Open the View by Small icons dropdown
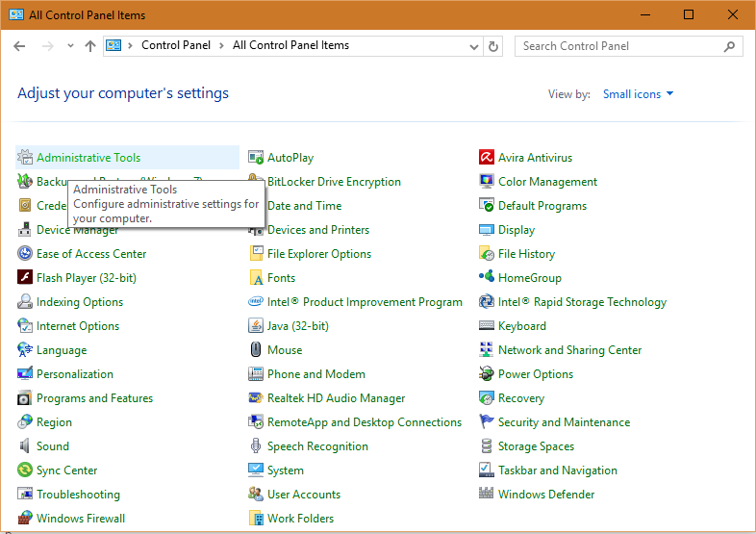Image resolution: width=756 pixels, height=534 pixels. click(638, 94)
